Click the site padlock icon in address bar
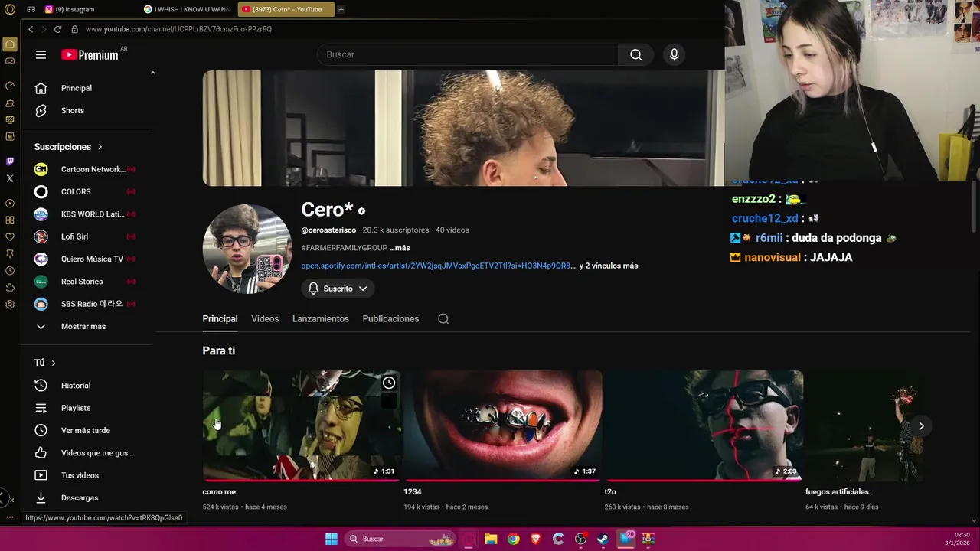Viewport: 980px width, 551px height. (74, 29)
